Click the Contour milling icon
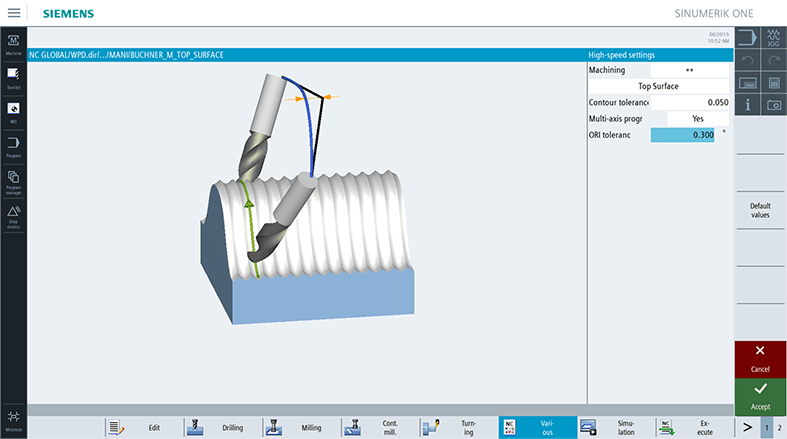 point(352,427)
